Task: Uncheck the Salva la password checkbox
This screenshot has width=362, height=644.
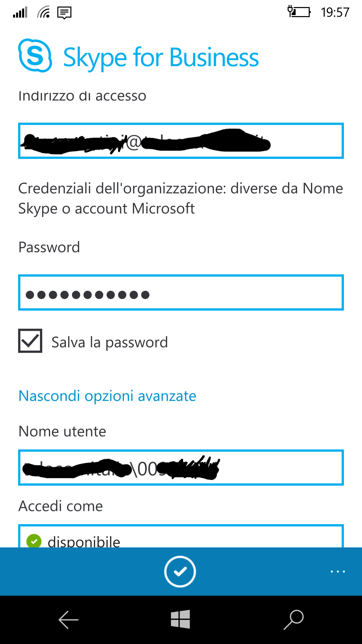Action: point(30,341)
